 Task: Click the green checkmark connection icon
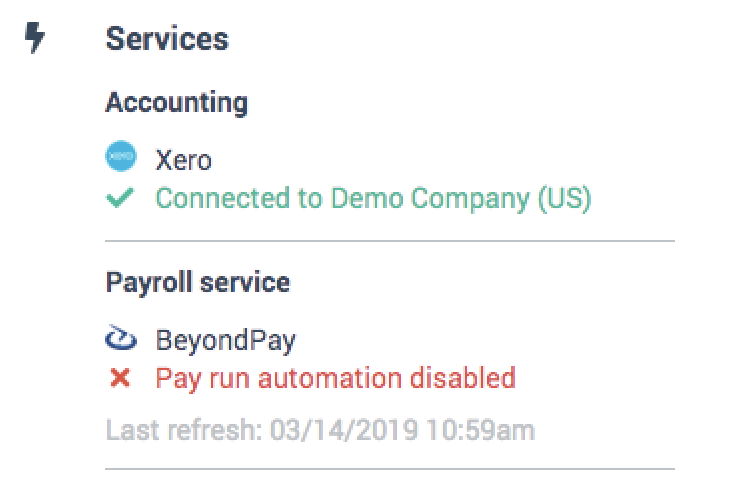120,198
